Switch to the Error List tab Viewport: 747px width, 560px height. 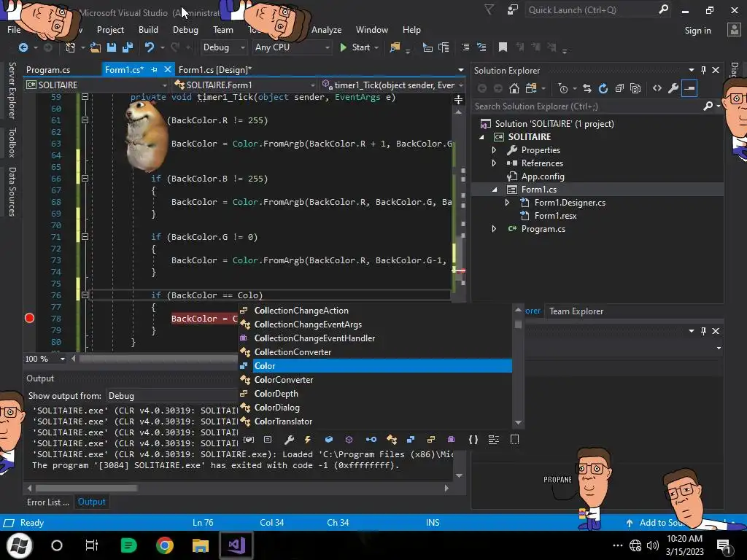[47, 502]
